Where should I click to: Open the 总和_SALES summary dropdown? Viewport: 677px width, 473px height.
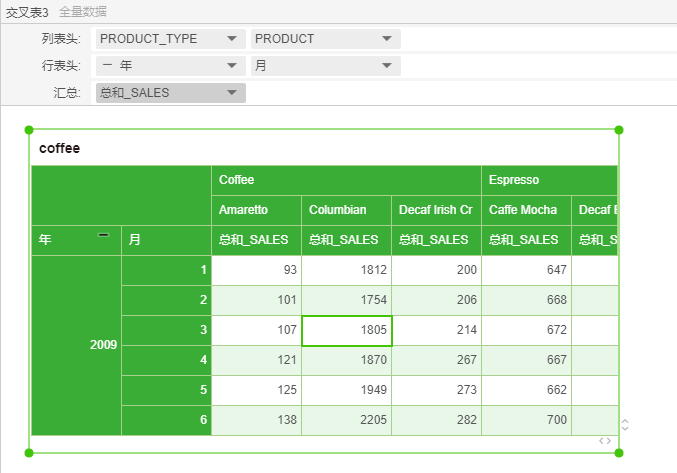point(170,93)
